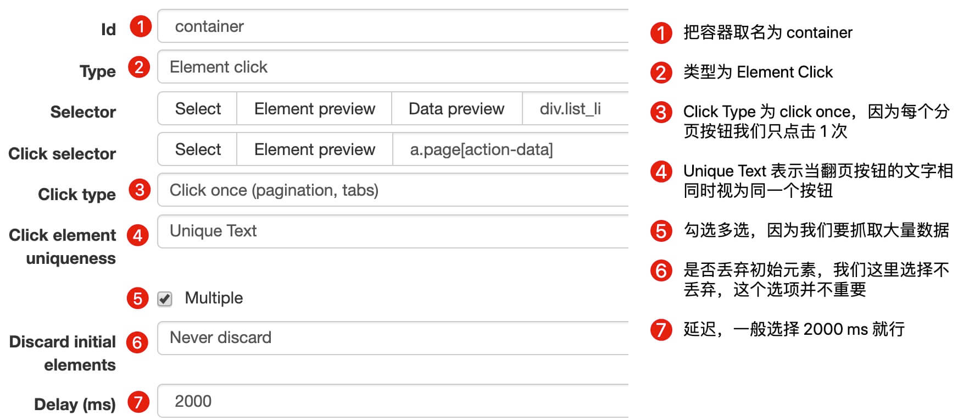Open the Click type dropdown
980x420 pixels.
393,190
